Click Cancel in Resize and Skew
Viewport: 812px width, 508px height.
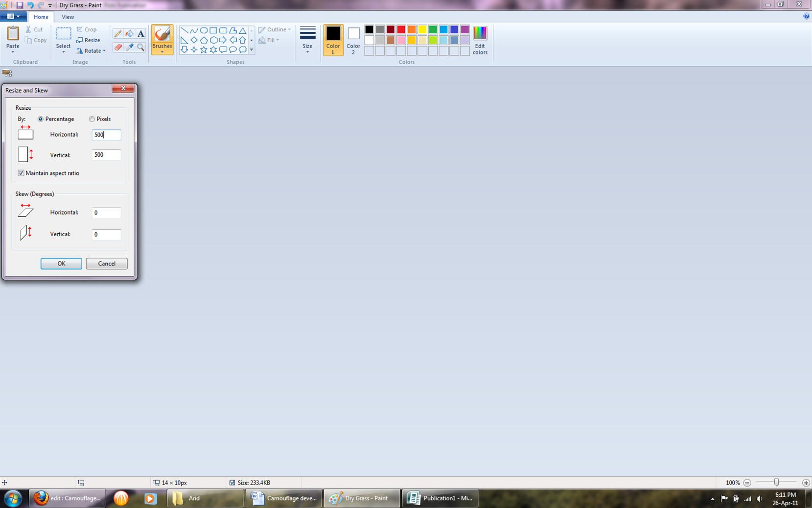coord(107,264)
